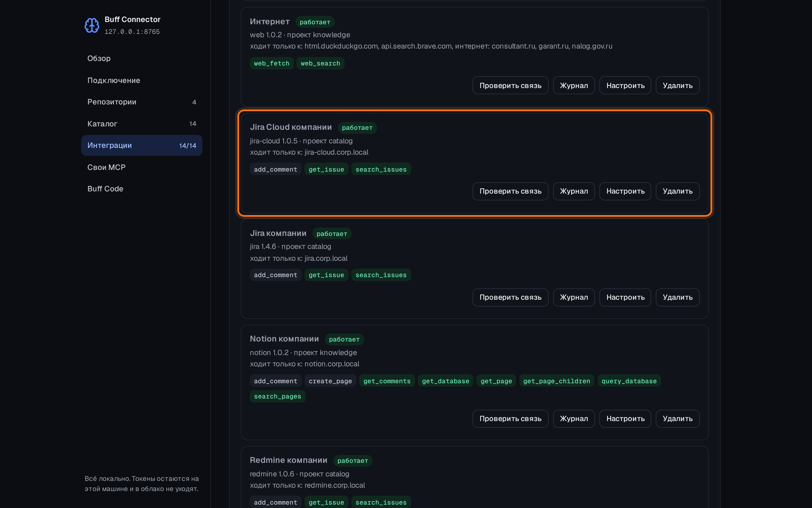Image resolution: width=812 pixels, height=508 pixels.
Task: Open Свои MCP sidebar item
Action: coord(142,167)
